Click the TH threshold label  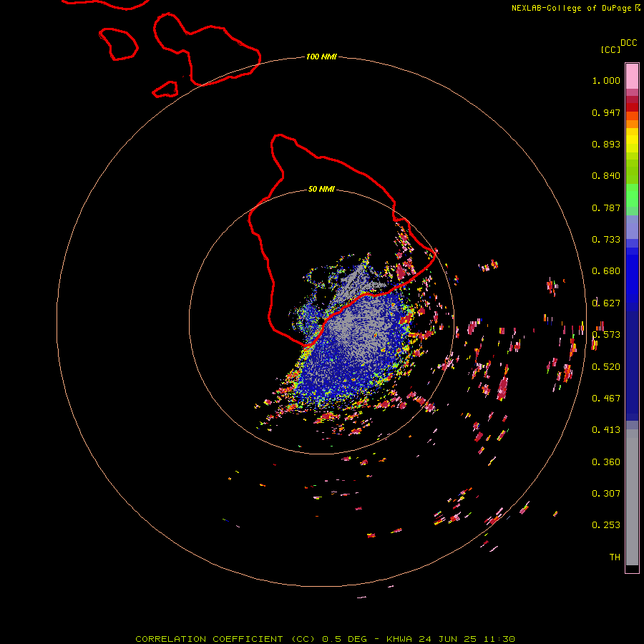coord(615,557)
